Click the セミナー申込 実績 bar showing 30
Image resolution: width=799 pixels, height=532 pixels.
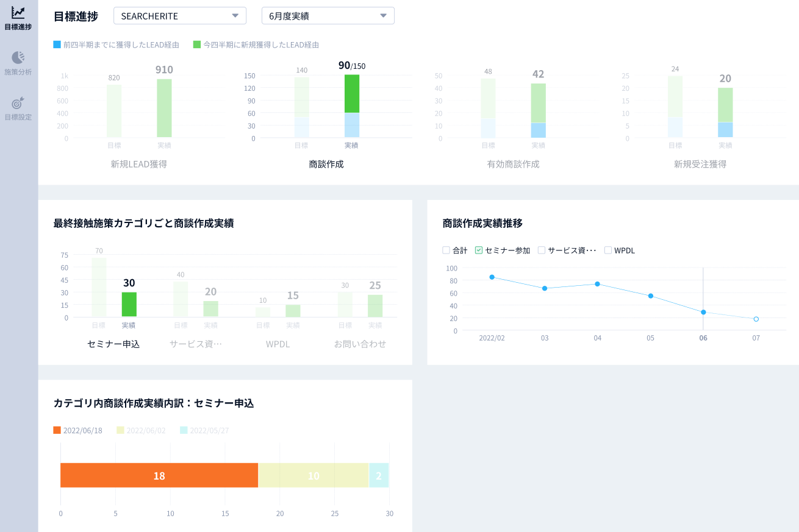pos(129,305)
